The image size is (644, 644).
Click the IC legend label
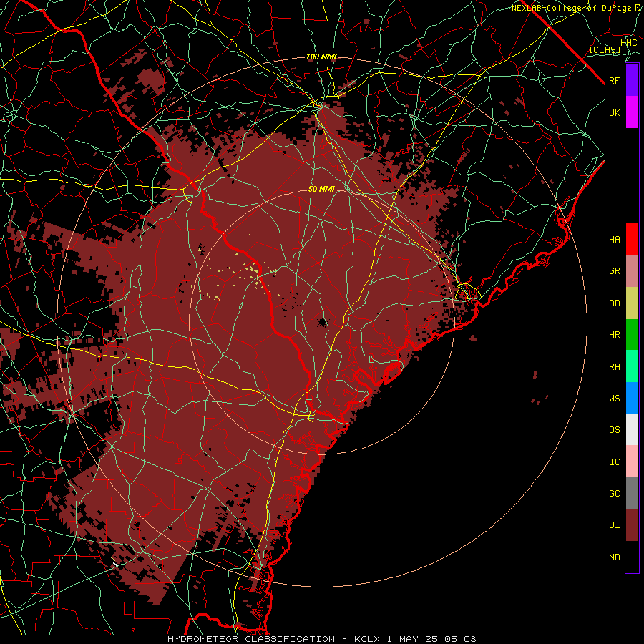coord(614,462)
